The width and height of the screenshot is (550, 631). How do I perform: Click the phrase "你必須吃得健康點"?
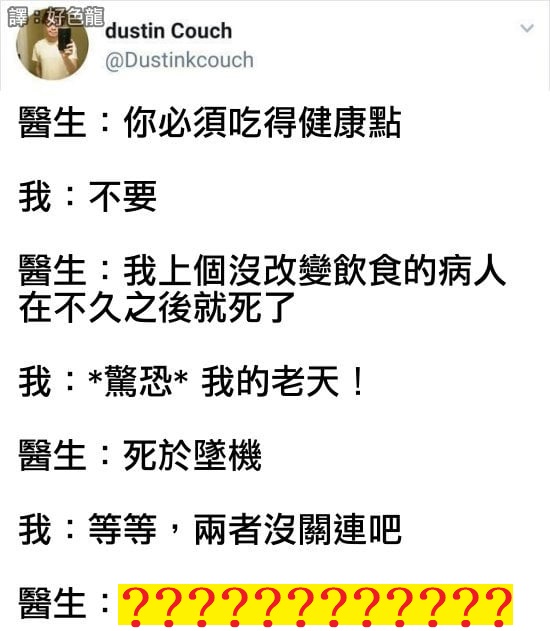click(x=262, y=122)
